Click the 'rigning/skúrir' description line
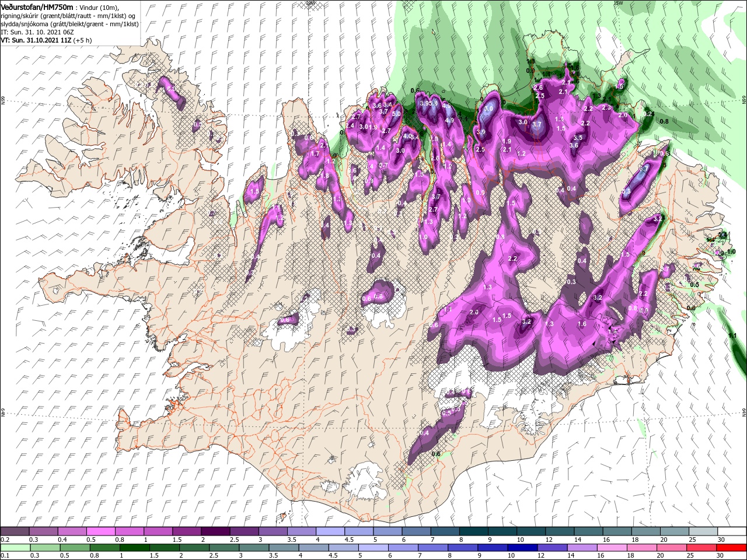This screenshot has height=560, width=747. (x=68, y=15)
